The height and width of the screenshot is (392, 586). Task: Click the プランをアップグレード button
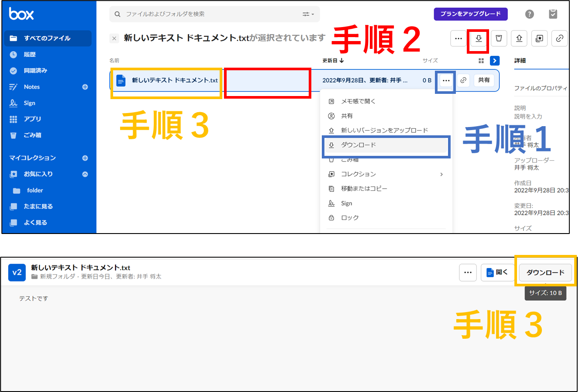coord(470,14)
